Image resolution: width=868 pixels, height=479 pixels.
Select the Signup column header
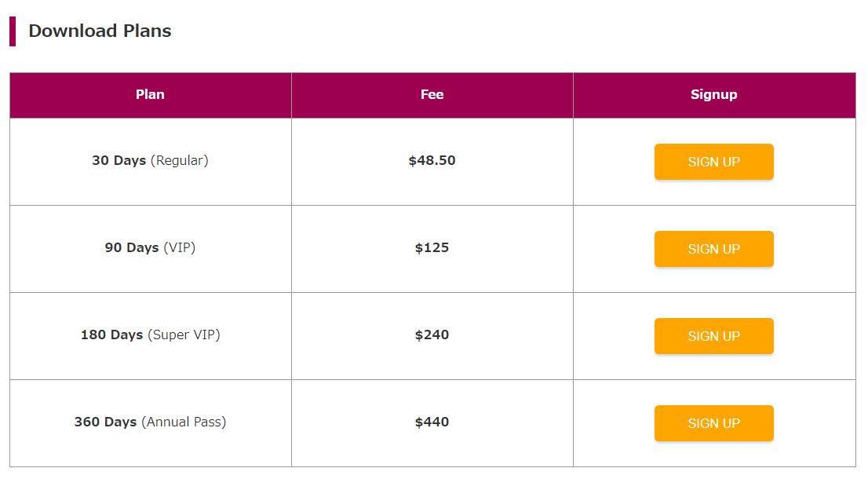[714, 95]
